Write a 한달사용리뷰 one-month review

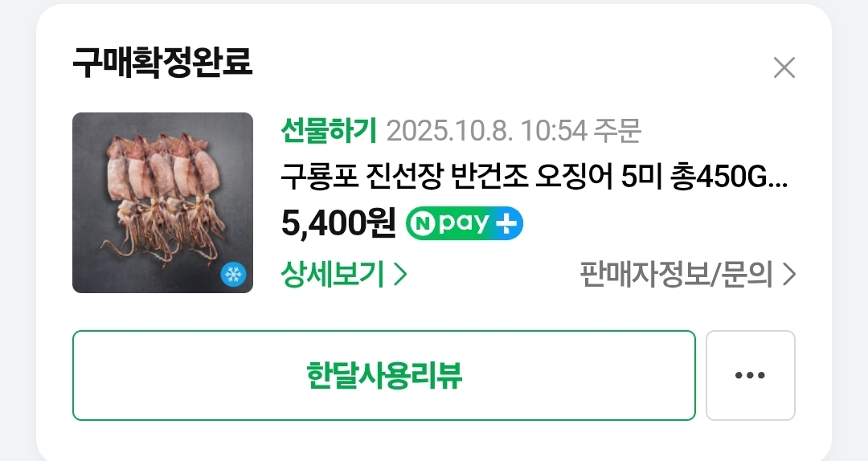click(383, 375)
